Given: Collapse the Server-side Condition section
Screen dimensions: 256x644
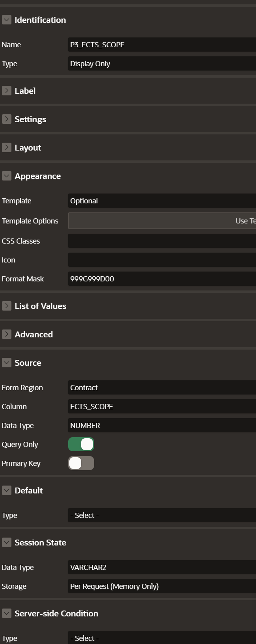Looking at the screenshot, I should [6, 613].
